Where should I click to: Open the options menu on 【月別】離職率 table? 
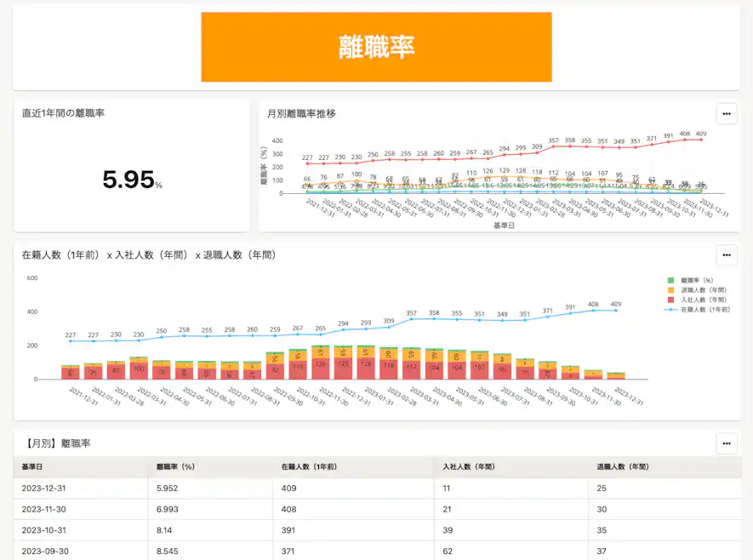point(727,443)
